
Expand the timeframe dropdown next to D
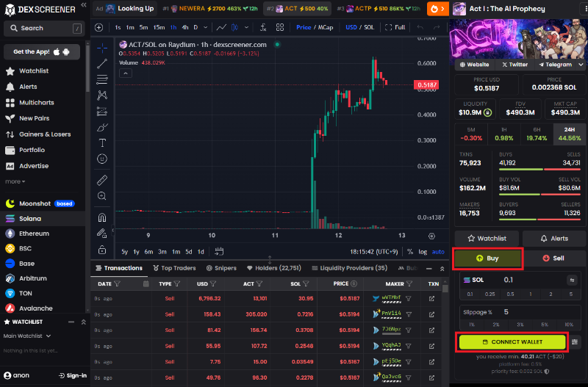[206, 27]
